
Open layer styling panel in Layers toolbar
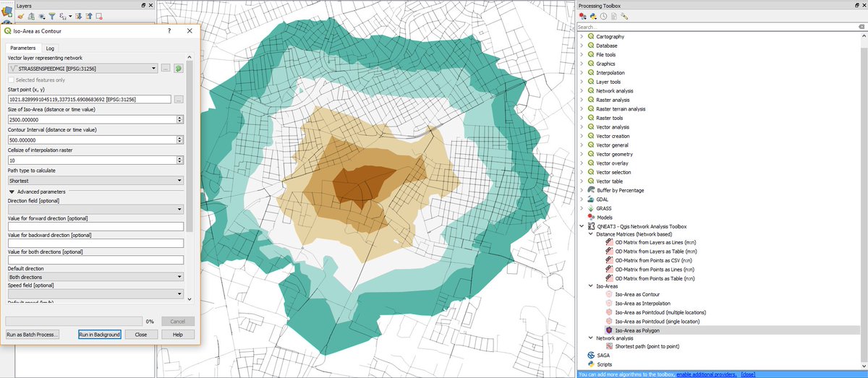tap(21, 16)
